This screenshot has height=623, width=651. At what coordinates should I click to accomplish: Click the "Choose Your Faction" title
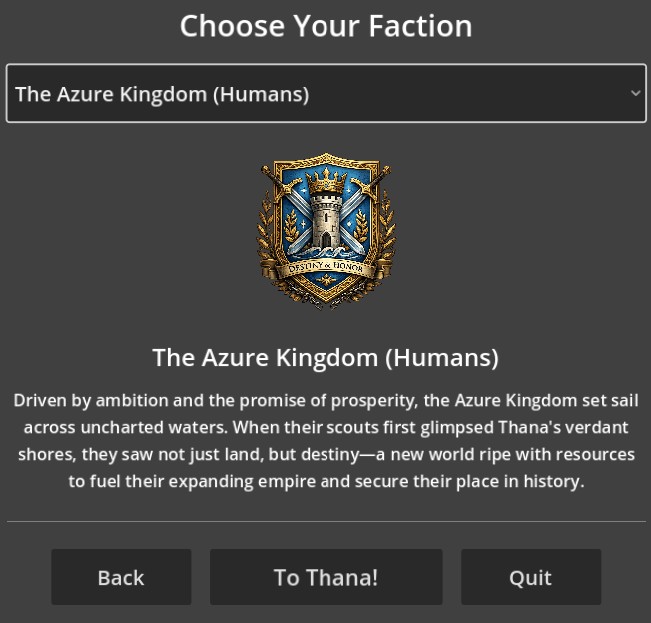(x=326, y=25)
